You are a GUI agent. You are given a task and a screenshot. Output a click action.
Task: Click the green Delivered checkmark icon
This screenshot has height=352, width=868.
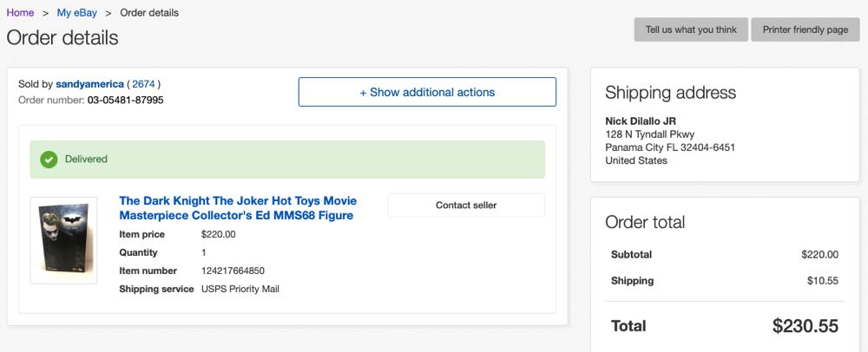[49, 160]
